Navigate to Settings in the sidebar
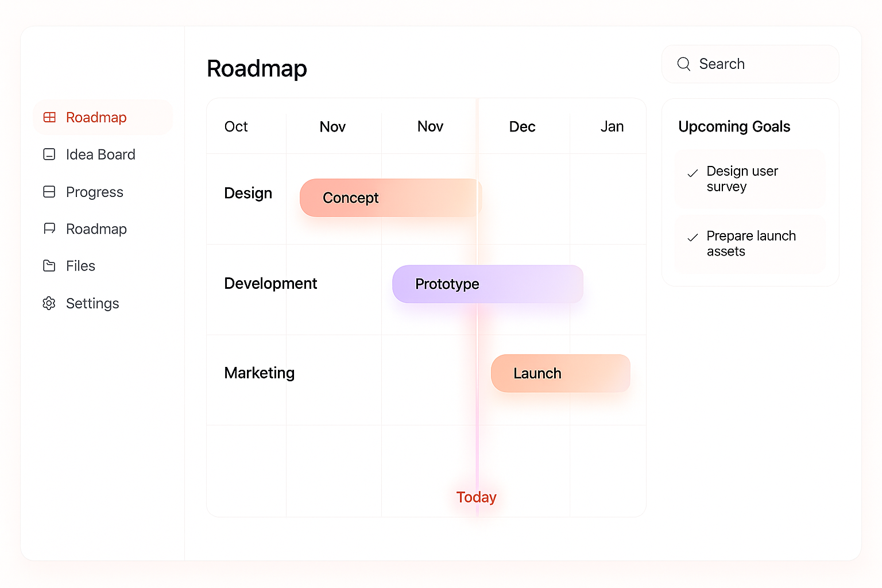The height and width of the screenshot is (588, 882). tap(92, 303)
